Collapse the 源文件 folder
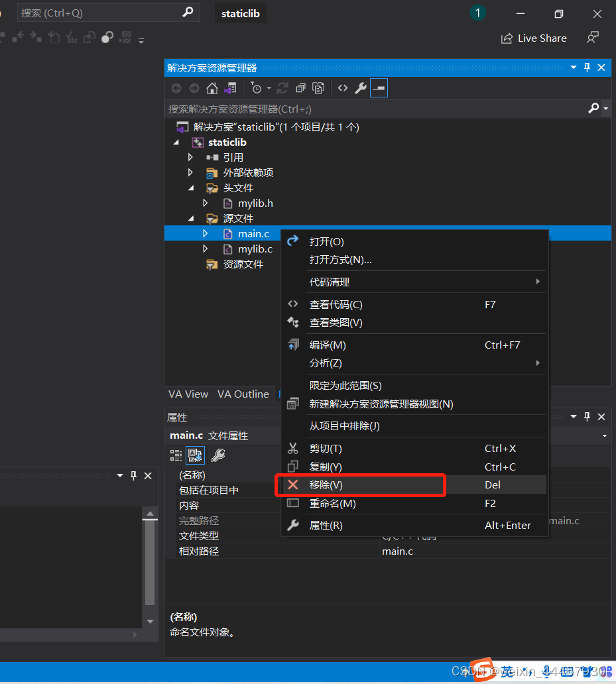This screenshot has height=684, width=616. (x=191, y=219)
